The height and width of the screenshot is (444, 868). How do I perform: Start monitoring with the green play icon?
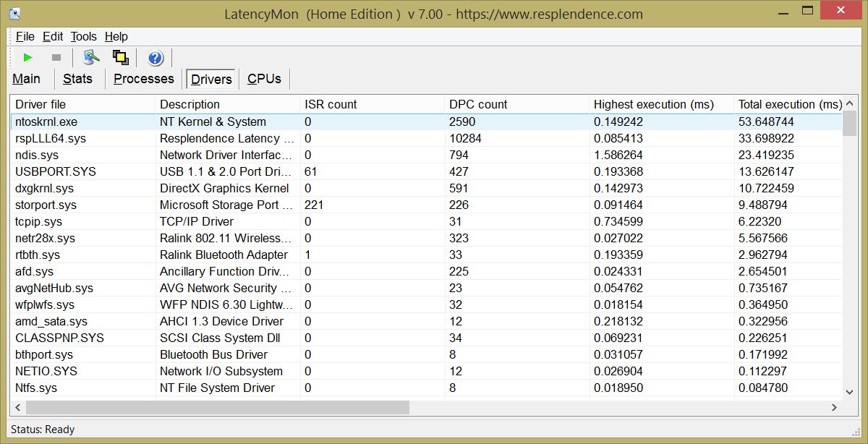[x=28, y=57]
